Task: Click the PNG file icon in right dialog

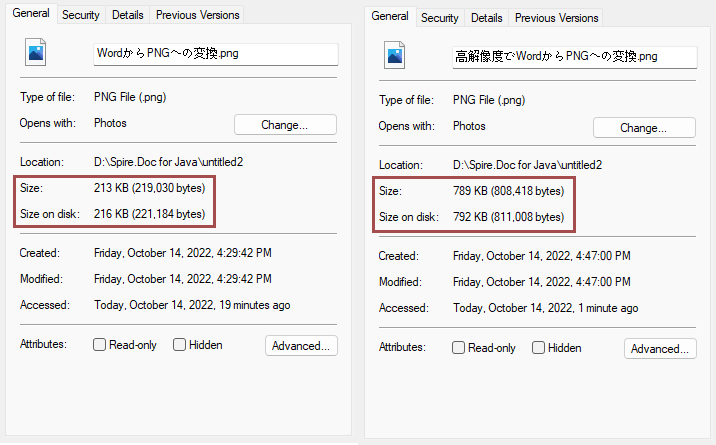Action: tap(395, 55)
